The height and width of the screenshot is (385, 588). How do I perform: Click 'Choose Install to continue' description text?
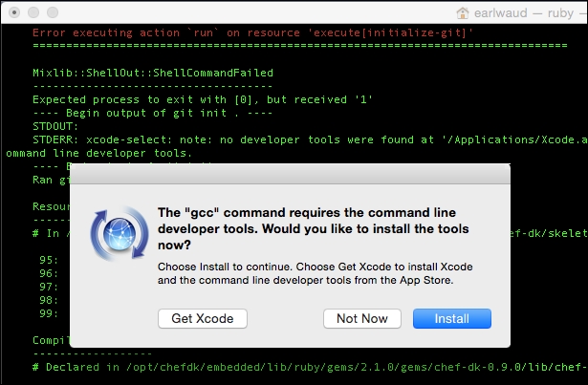(x=315, y=273)
